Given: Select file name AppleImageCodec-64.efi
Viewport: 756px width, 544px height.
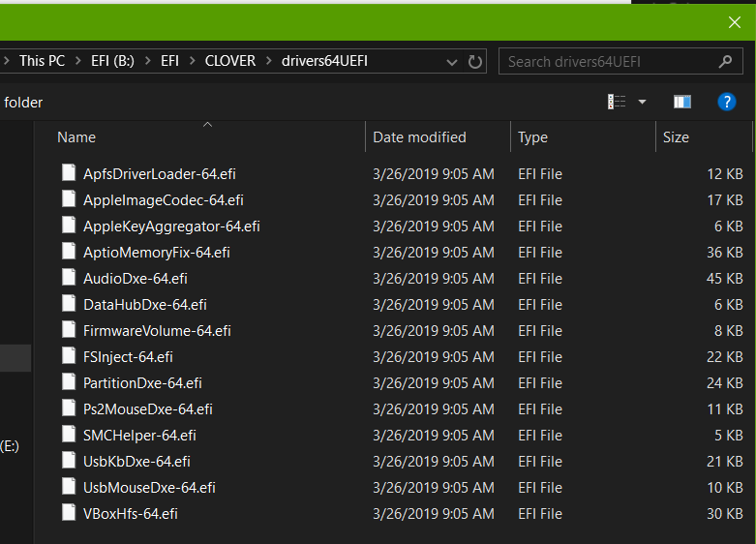Looking at the screenshot, I should [164, 200].
